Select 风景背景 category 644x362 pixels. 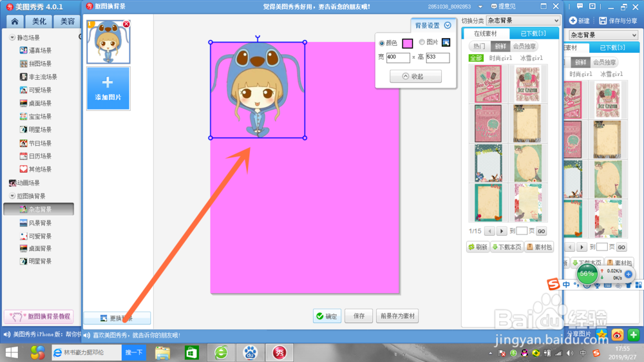click(35, 223)
